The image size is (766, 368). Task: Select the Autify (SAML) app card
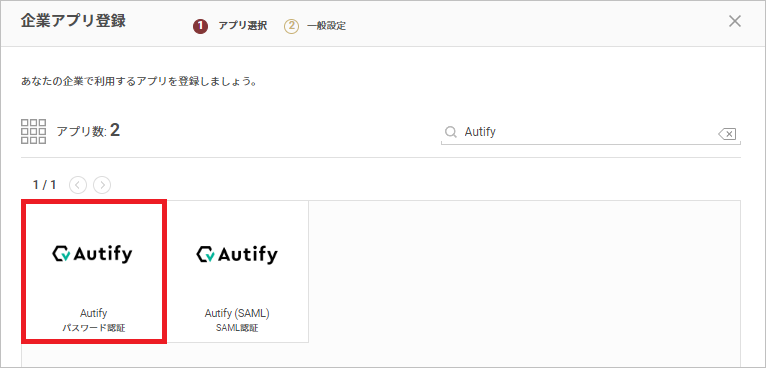(237, 271)
